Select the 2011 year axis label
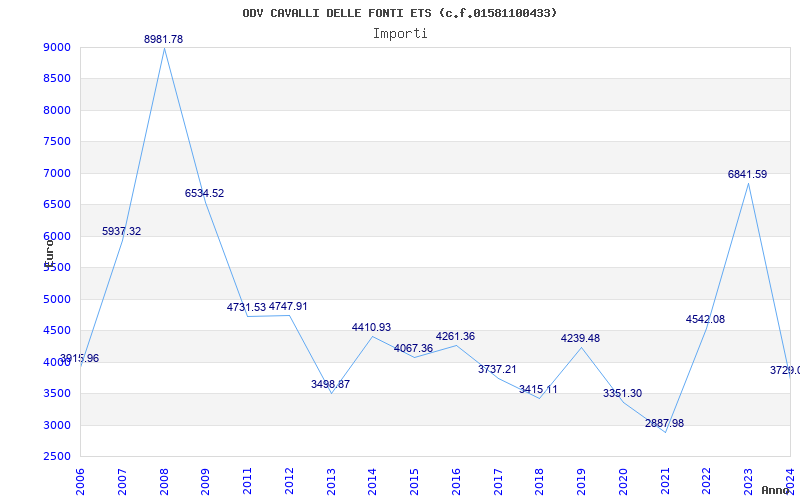Viewport: 800px width, 500px height. (247, 482)
